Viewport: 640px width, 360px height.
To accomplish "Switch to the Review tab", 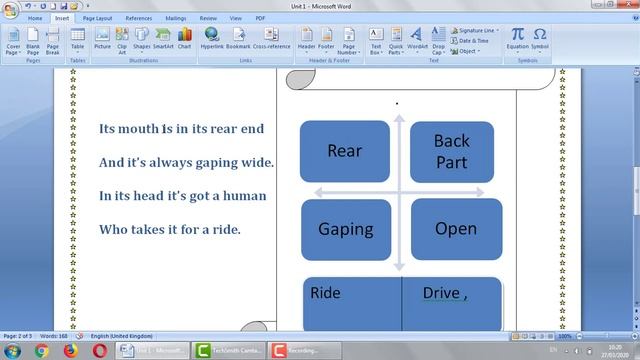I will pyautogui.click(x=208, y=18).
